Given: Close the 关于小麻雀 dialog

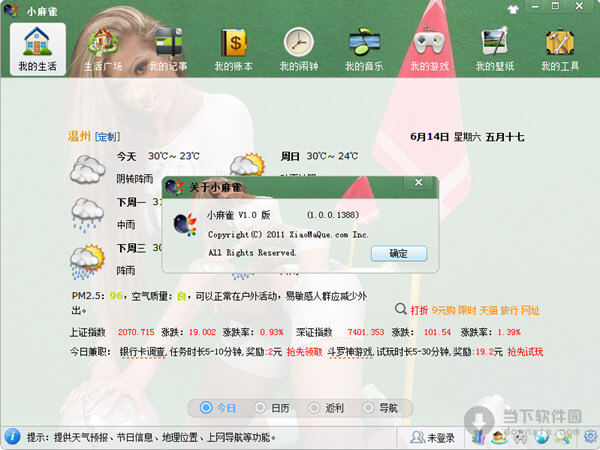Looking at the screenshot, I should pyautogui.click(x=418, y=183).
